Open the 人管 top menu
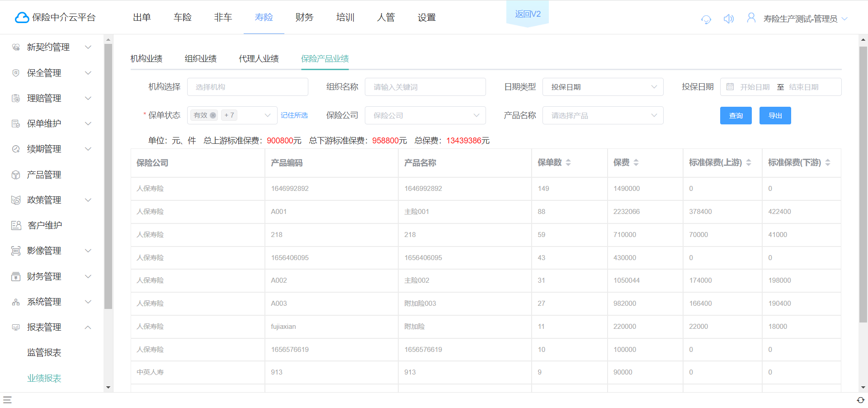The image size is (868, 408). point(386,18)
